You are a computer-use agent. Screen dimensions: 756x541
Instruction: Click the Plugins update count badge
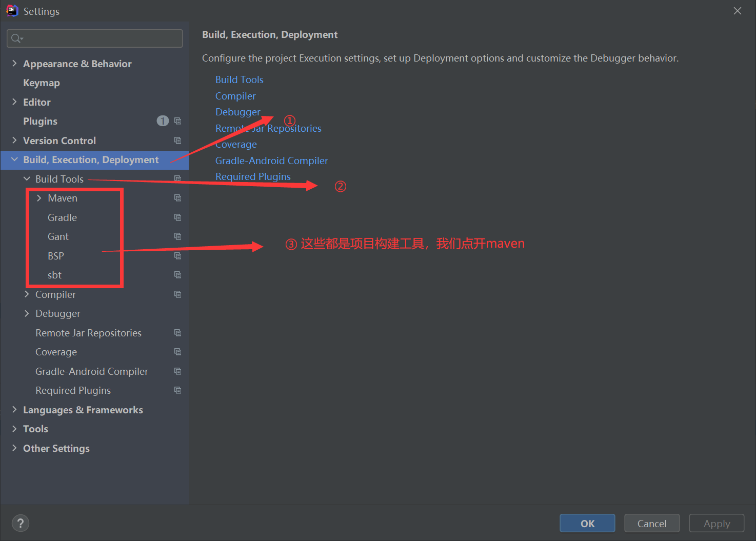163,121
